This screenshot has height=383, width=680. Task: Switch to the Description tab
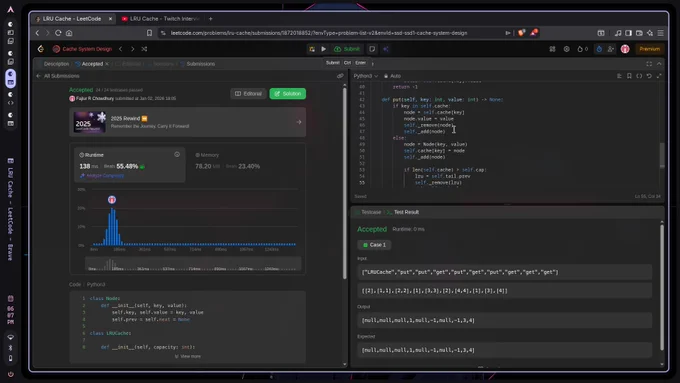click(x=56, y=64)
